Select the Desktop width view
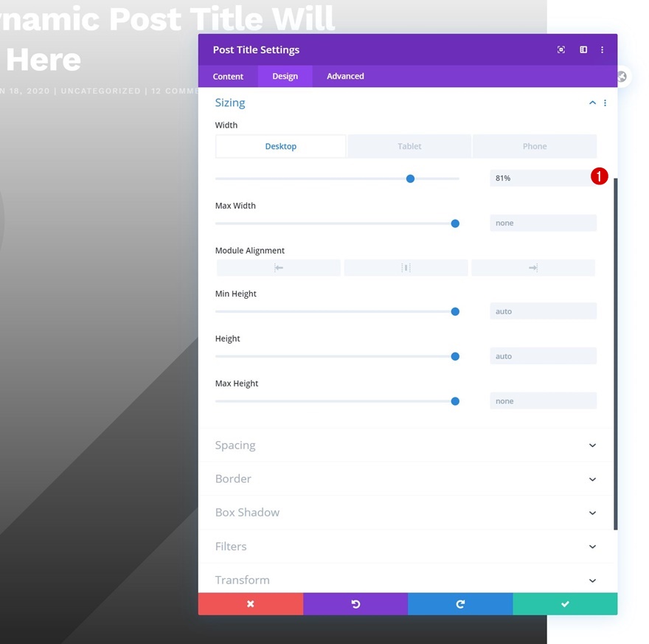This screenshot has height=644, width=649. coord(281,146)
